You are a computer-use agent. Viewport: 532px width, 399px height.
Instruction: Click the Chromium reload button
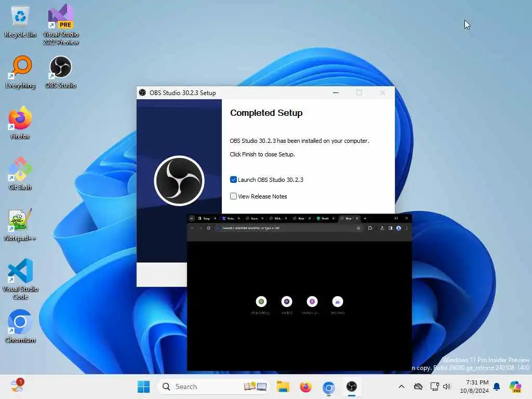tap(209, 228)
